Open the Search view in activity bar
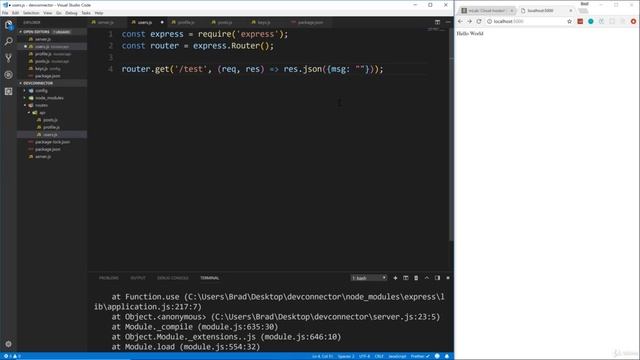The image size is (640, 360). coord(9,42)
